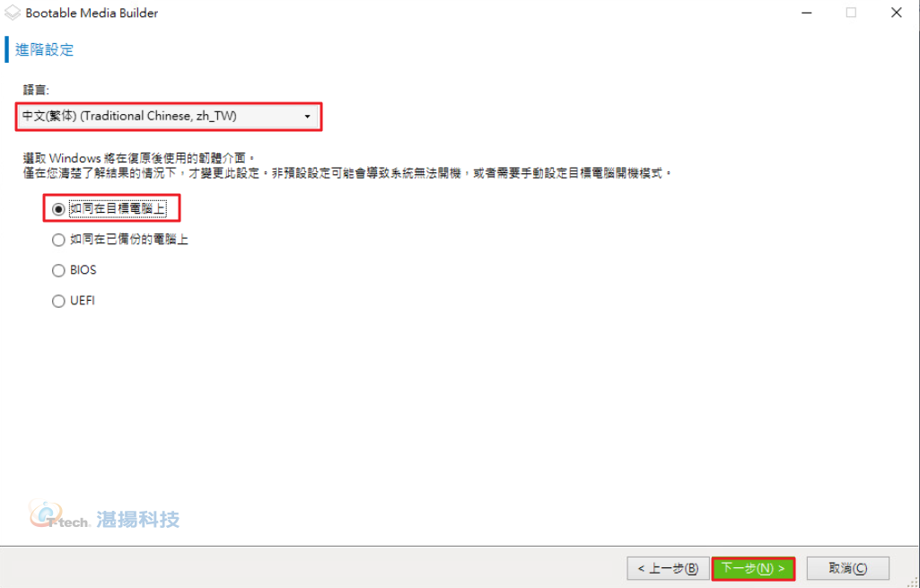Go back with the 上一步(B) button
Image resolution: width=920 pixels, height=588 pixels.
pos(669,568)
